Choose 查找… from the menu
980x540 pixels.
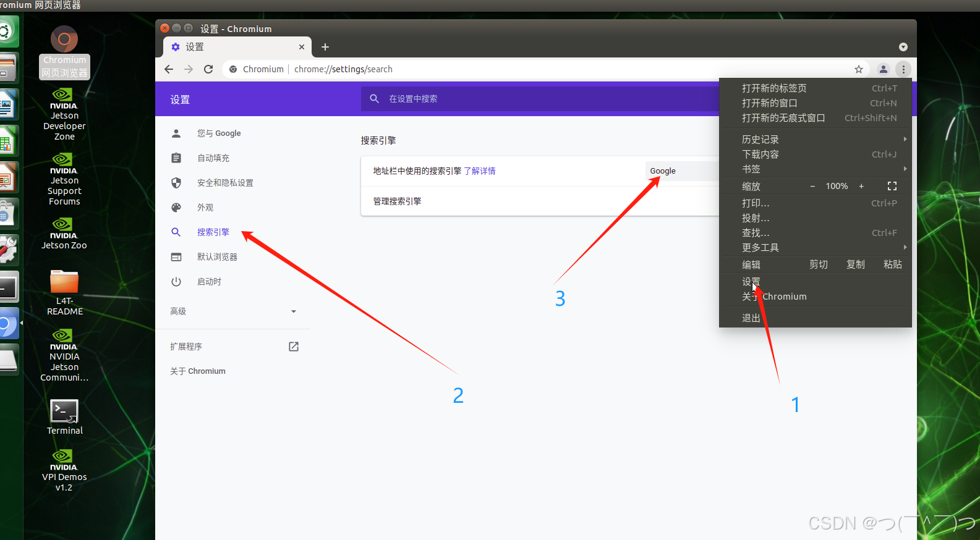(x=816, y=233)
